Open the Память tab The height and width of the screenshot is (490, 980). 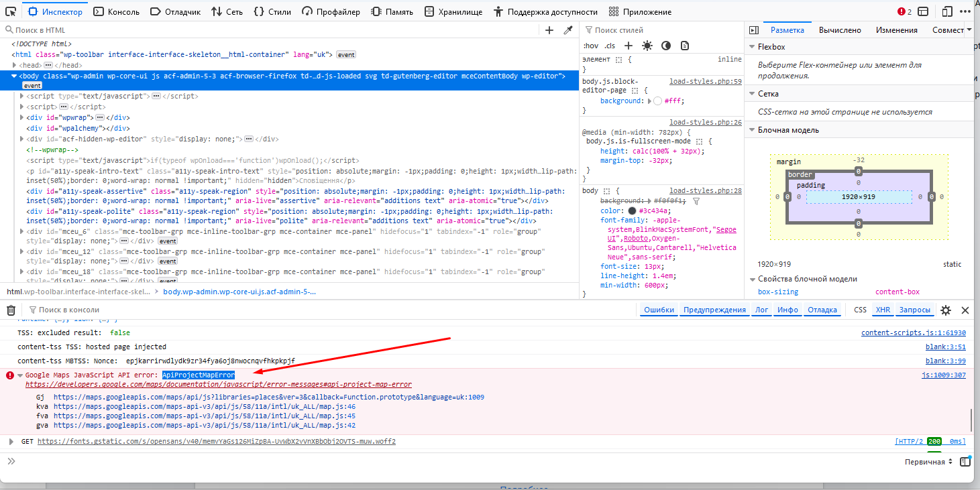394,11
